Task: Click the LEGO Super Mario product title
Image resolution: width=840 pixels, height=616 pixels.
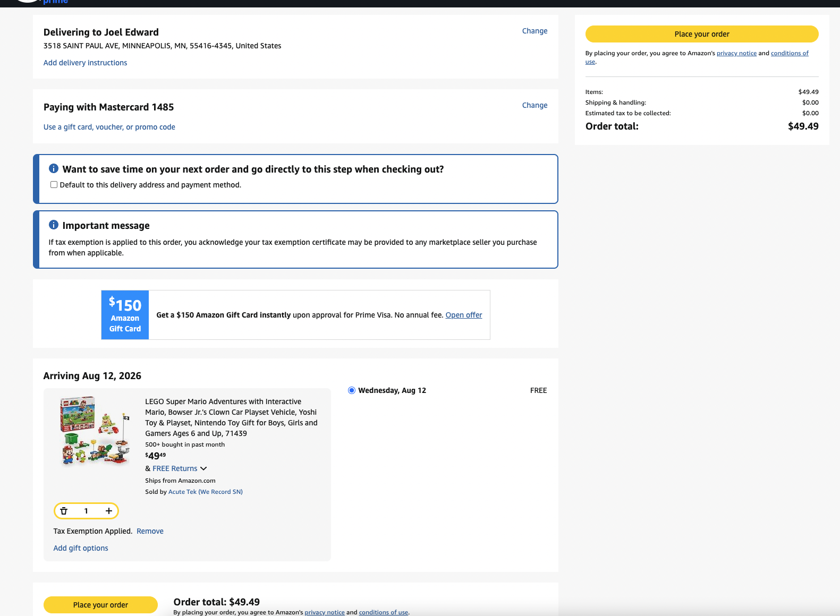Action: [231, 417]
